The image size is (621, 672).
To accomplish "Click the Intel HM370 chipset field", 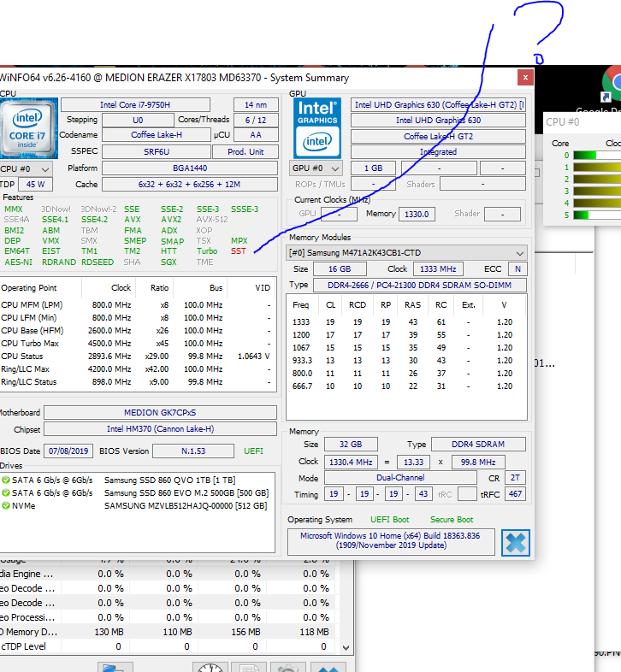I will click(x=159, y=428).
